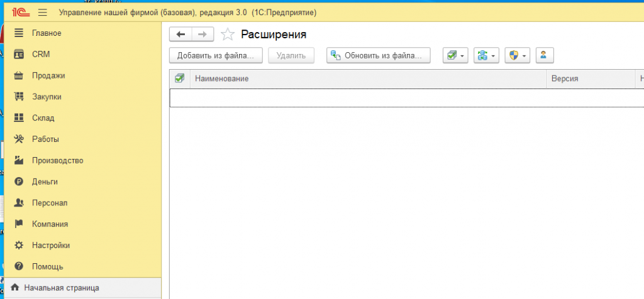Click the Главное lines icon

pyautogui.click(x=19, y=33)
